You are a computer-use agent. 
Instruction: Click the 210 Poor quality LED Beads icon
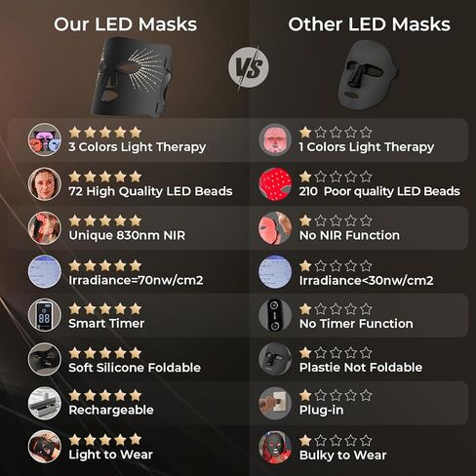[275, 184]
